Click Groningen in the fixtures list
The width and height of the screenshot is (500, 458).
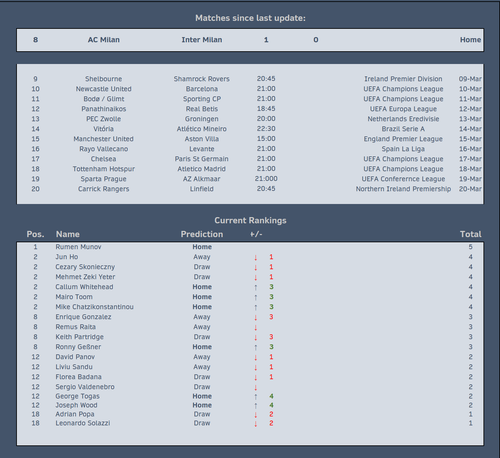click(202, 119)
